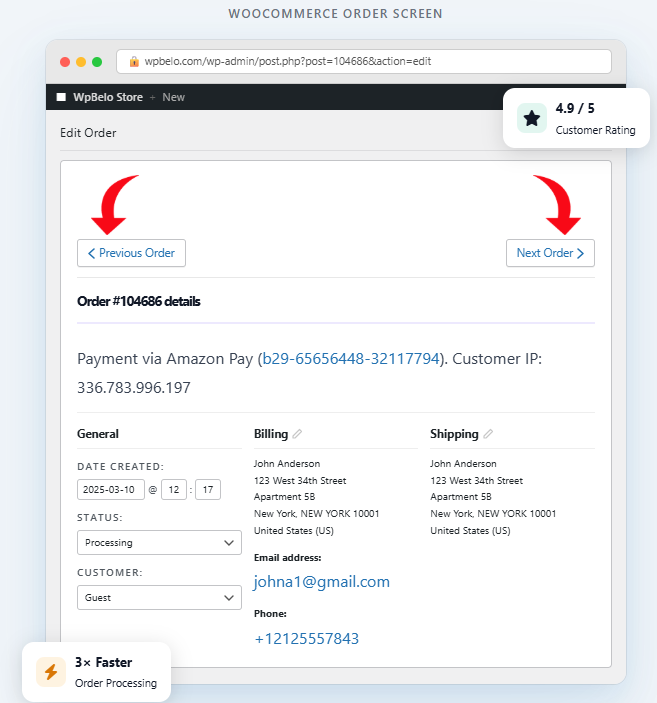657x703 pixels.
Task: Go to the Previous Order
Action: (131, 253)
